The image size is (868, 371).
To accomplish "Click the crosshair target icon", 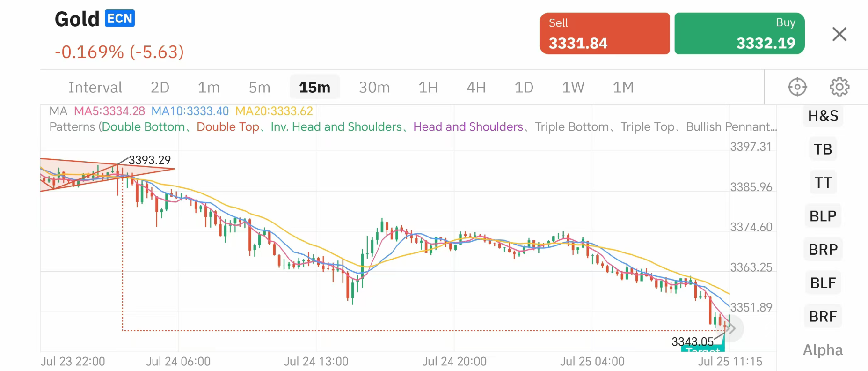I will click(x=797, y=87).
